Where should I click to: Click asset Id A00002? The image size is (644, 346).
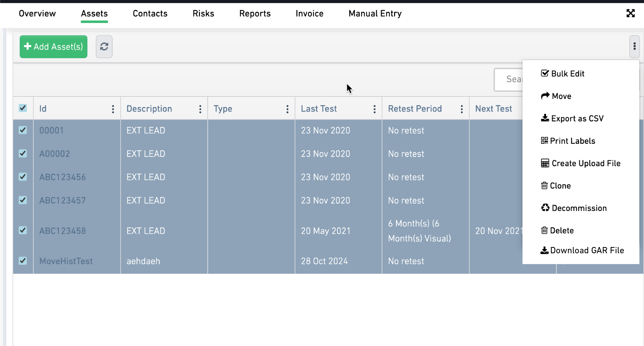click(x=55, y=154)
